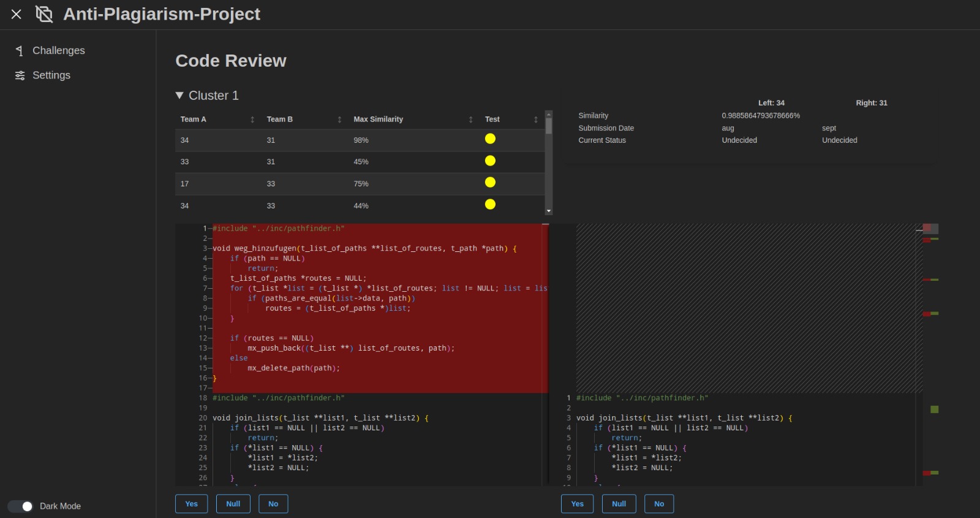This screenshot has width=980, height=518.
Task: Click the Challenges flag icon
Action: (20, 51)
